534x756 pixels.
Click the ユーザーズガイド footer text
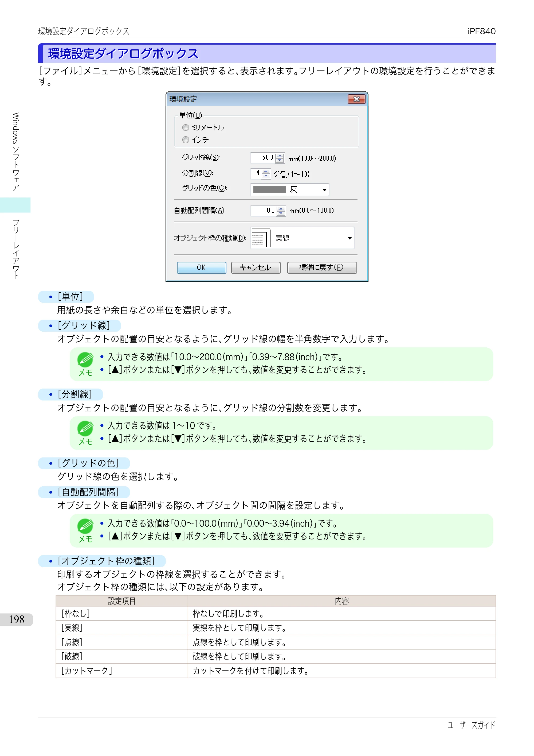tap(472, 725)
